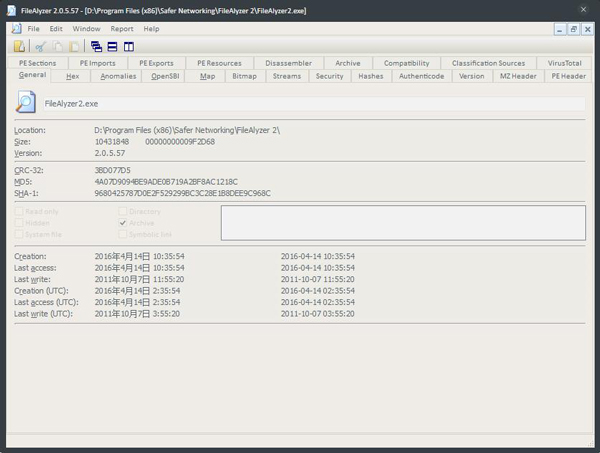
Task: Open the Edit menu
Action: click(x=56, y=29)
